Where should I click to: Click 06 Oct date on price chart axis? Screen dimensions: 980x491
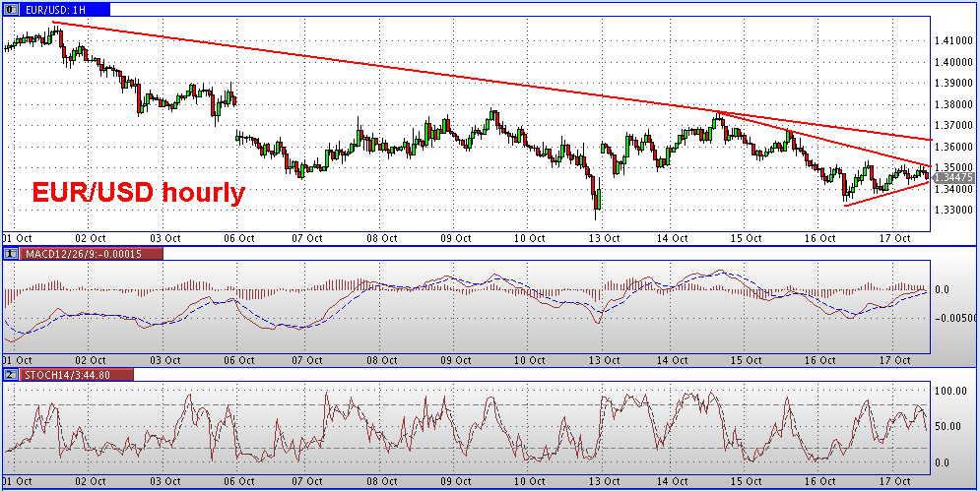(x=238, y=239)
